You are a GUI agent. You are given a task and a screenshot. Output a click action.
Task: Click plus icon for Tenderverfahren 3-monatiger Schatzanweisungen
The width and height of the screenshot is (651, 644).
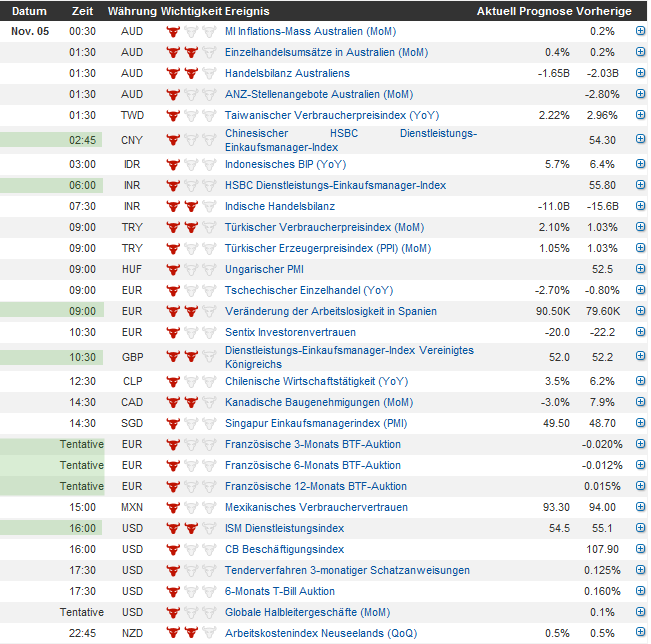point(640,570)
